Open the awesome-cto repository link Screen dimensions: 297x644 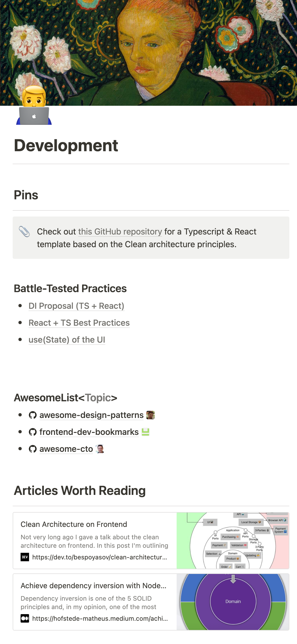[66, 449]
